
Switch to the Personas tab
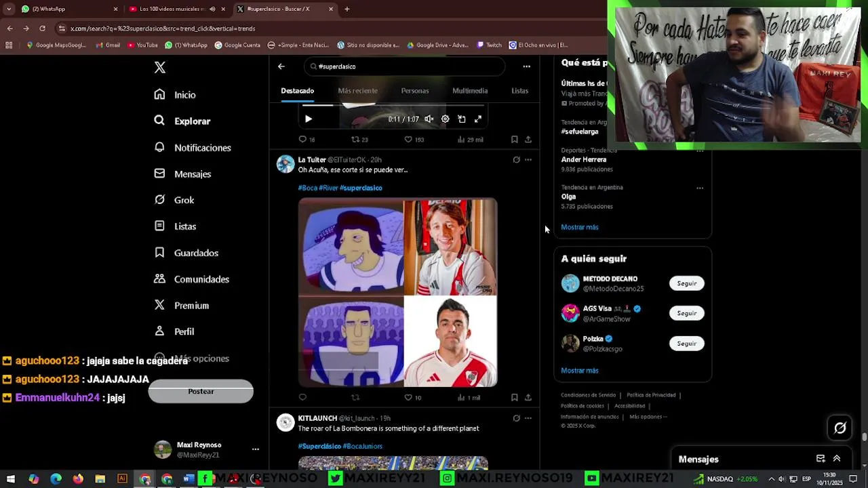415,91
